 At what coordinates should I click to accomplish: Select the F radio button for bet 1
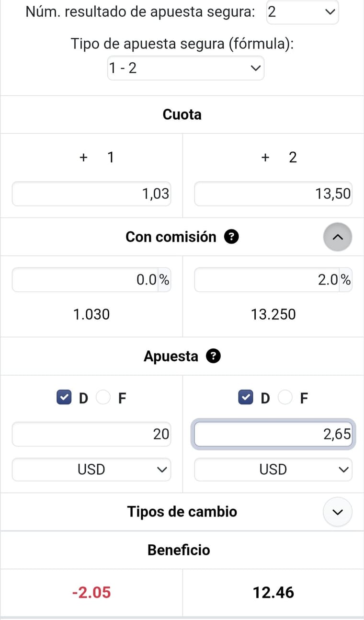tap(103, 398)
